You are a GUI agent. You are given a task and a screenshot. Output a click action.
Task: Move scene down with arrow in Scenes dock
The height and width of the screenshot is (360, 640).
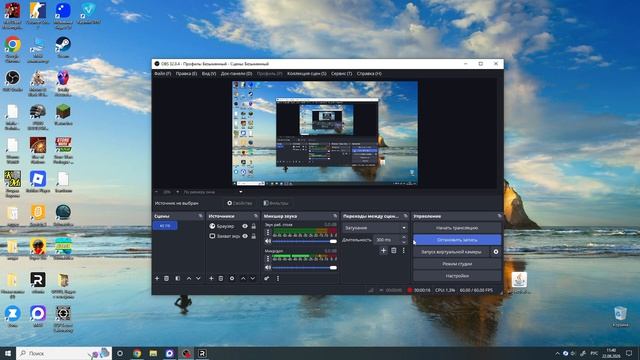(x=198, y=278)
